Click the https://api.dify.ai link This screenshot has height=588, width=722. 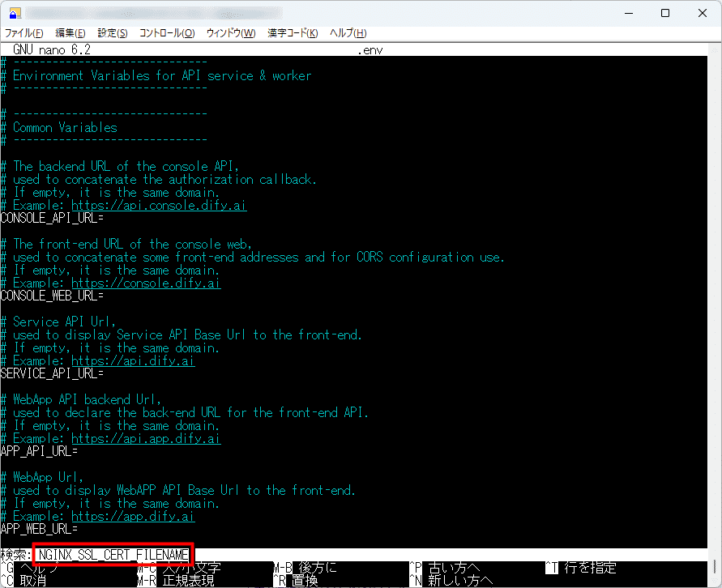pyautogui.click(x=133, y=360)
